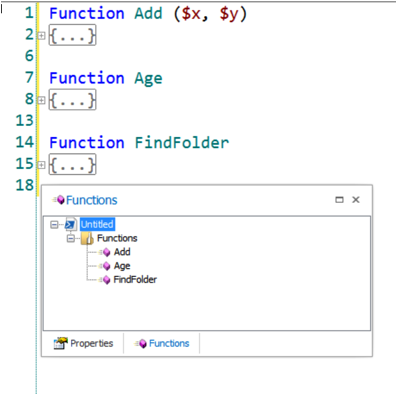Click the Function keyword on line 14
The width and height of the screenshot is (397, 395).
click(x=87, y=143)
